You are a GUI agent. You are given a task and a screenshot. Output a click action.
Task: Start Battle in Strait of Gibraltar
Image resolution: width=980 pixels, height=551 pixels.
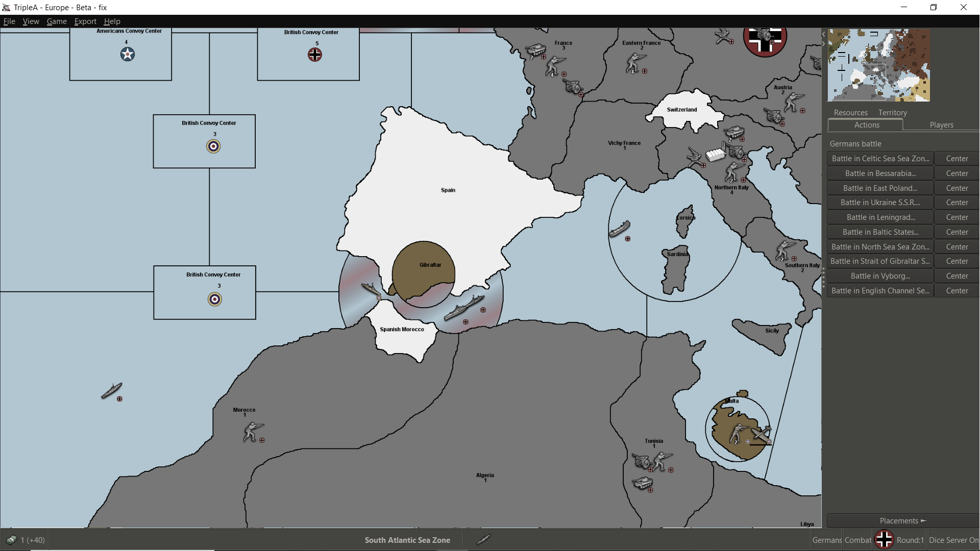click(880, 261)
